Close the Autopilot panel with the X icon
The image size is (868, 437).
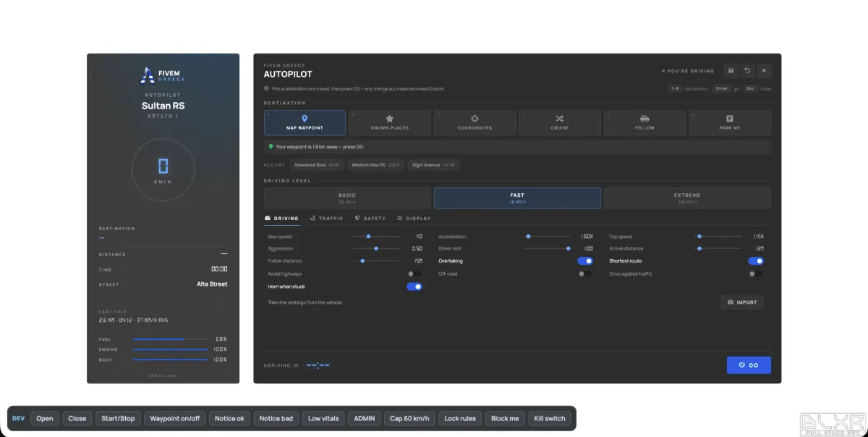point(764,71)
